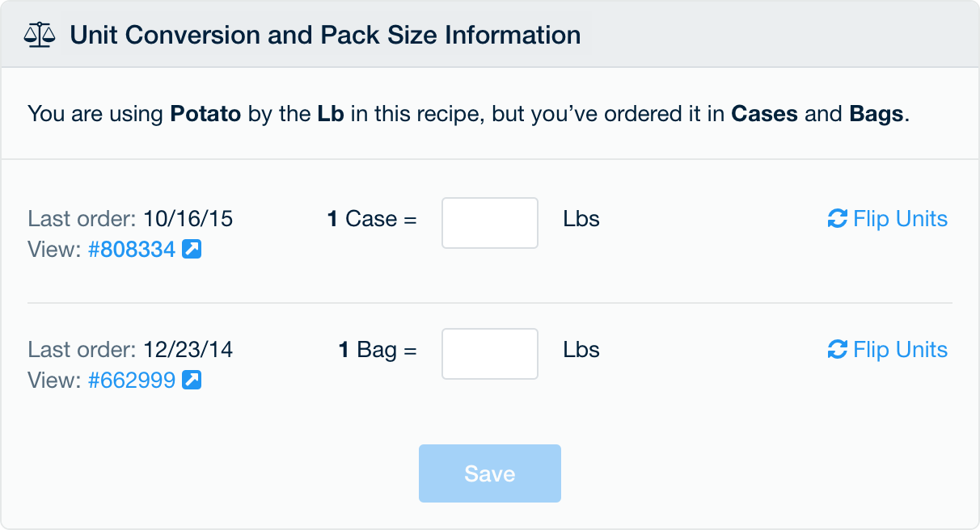Focus the Lbs input for 1 Case
Image resolution: width=980 pixels, height=530 pixels.
[490, 223]
